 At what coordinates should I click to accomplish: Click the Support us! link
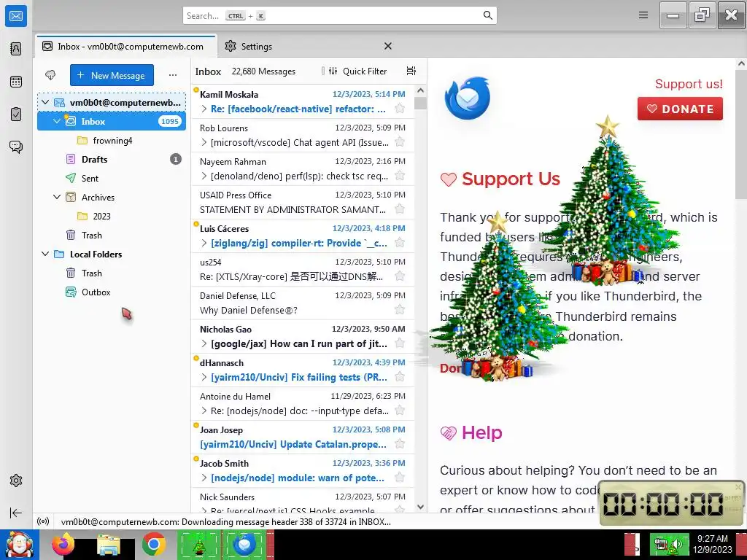coord(689,84)
